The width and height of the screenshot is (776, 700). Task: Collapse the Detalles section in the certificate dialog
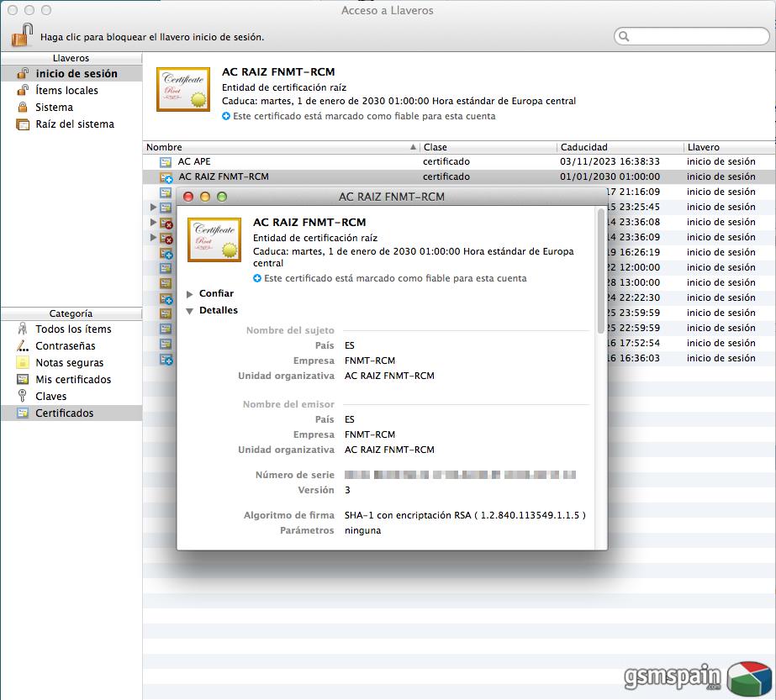pyautogui.click(x=189, y=311)
